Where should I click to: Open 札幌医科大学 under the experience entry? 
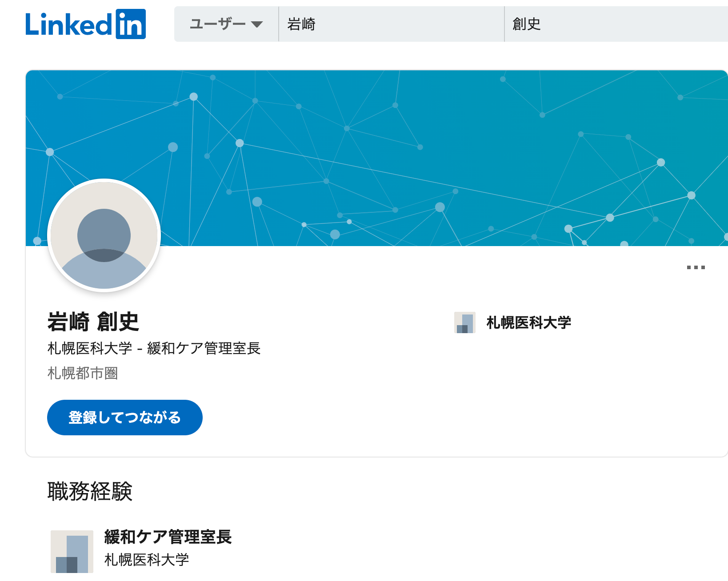[x=147, y=560]
